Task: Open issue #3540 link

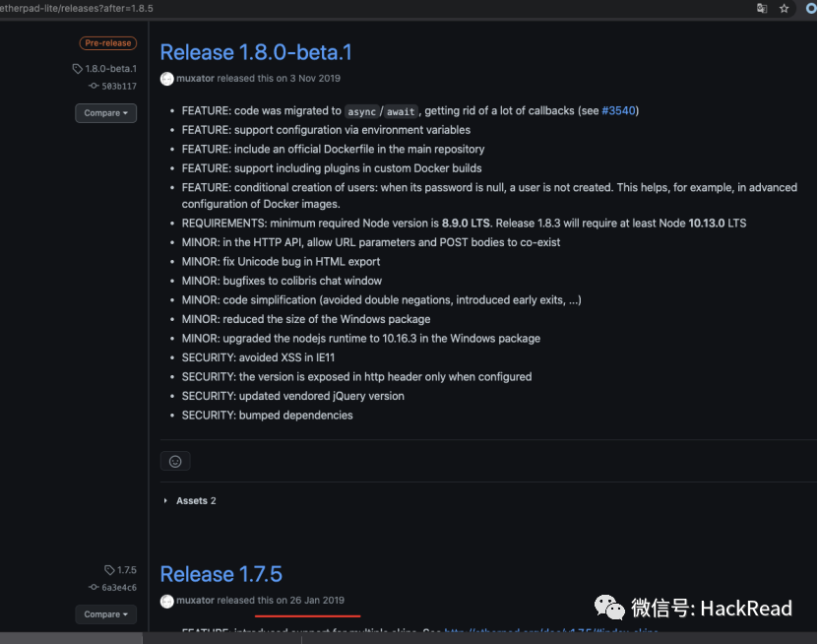Action: (618, 110)
